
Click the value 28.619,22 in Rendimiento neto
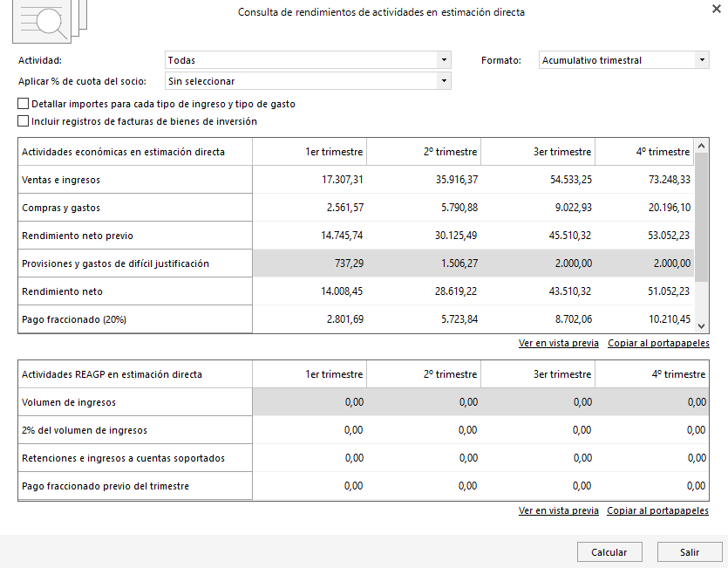point(456,291)
